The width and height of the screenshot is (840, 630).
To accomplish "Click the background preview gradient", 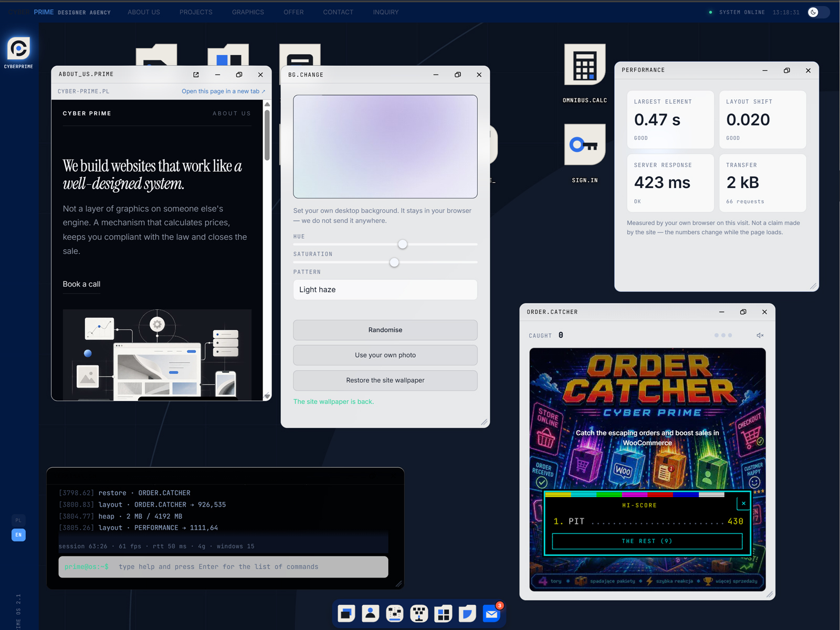I will tap(385, 146).
